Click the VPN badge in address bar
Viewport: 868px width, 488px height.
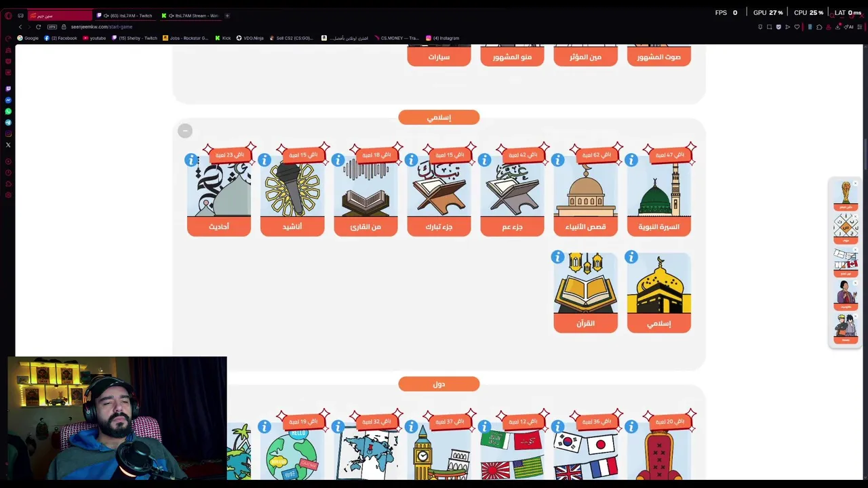pyautogui.click(x=52, y=26)
